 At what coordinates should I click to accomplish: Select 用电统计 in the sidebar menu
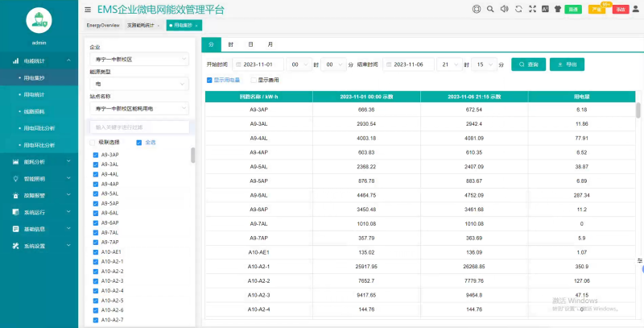[x=34, y=94]
